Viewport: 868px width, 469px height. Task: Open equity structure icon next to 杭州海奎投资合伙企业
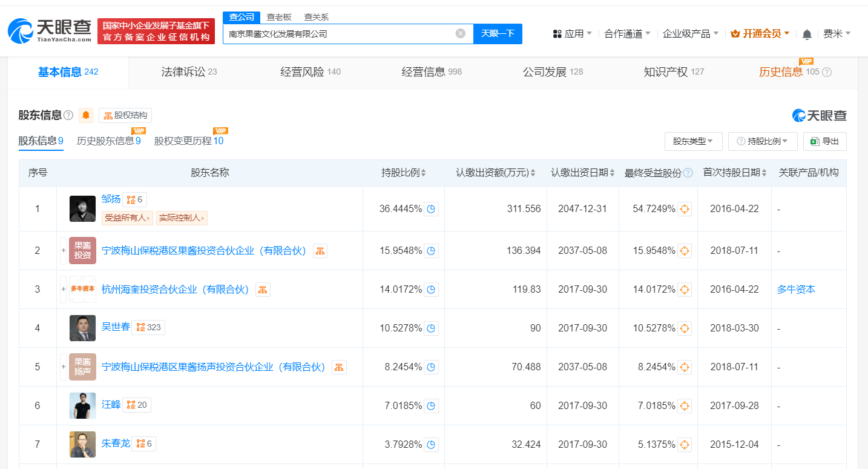pyautogui.click(x=263, y=290)
